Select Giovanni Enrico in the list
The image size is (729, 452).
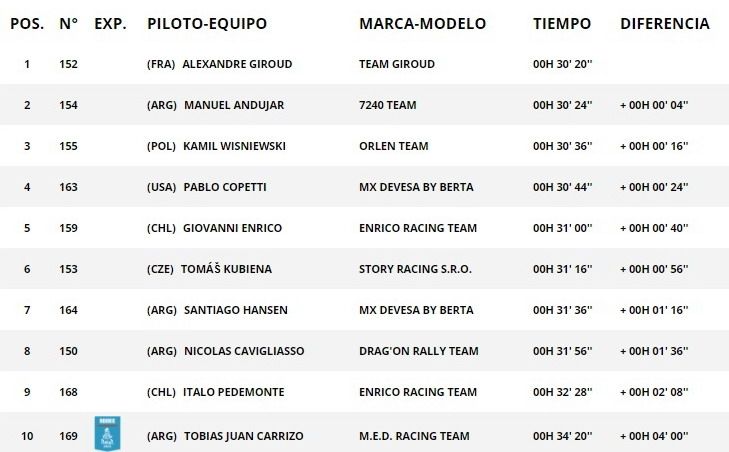click(x=232, y=228)
